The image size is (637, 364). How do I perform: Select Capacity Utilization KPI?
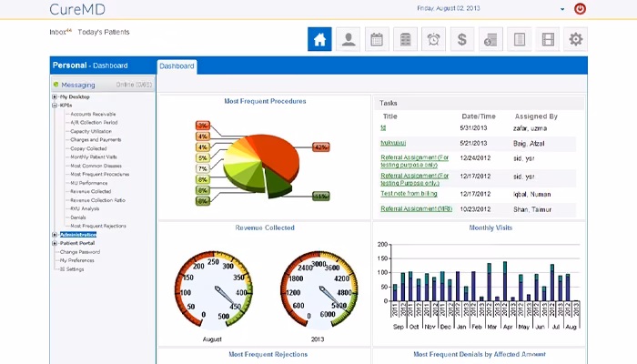coord(91,131)
